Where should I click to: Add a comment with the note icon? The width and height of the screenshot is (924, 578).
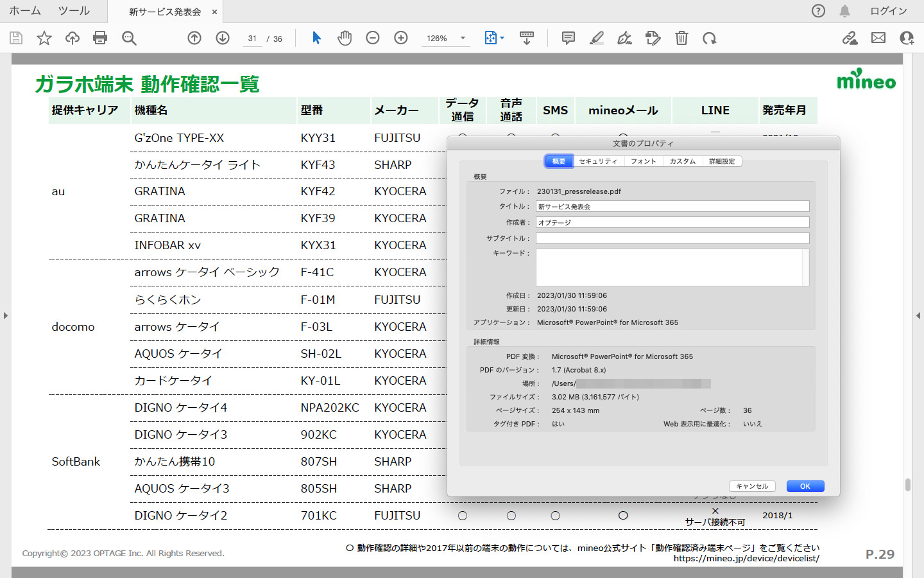pyautogui.click(x=568, y=38)
